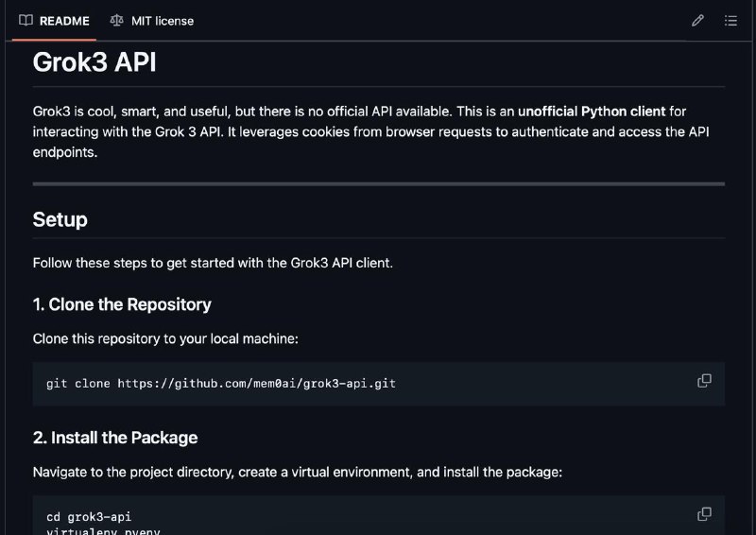Click the 'unofficial Python client' bold text

(x=592, y=112)
